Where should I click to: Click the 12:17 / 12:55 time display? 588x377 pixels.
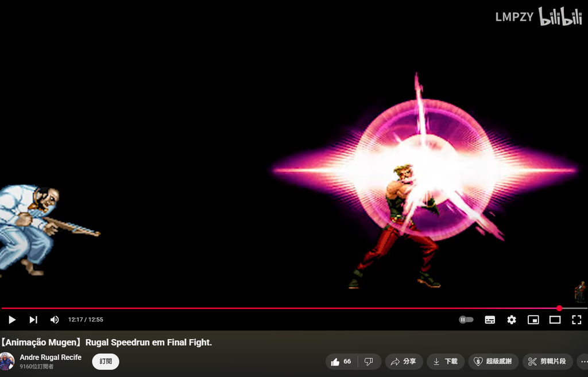[86, 320]
